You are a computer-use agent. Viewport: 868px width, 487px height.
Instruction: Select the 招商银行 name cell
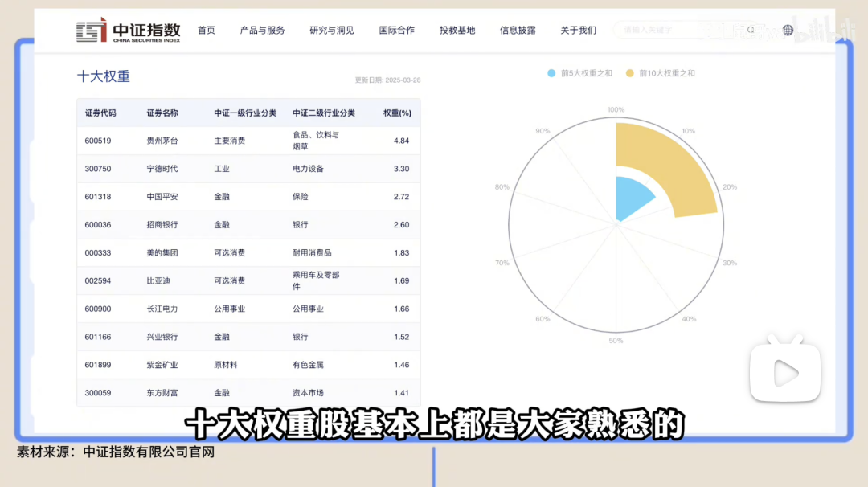(x=162, y=225)
